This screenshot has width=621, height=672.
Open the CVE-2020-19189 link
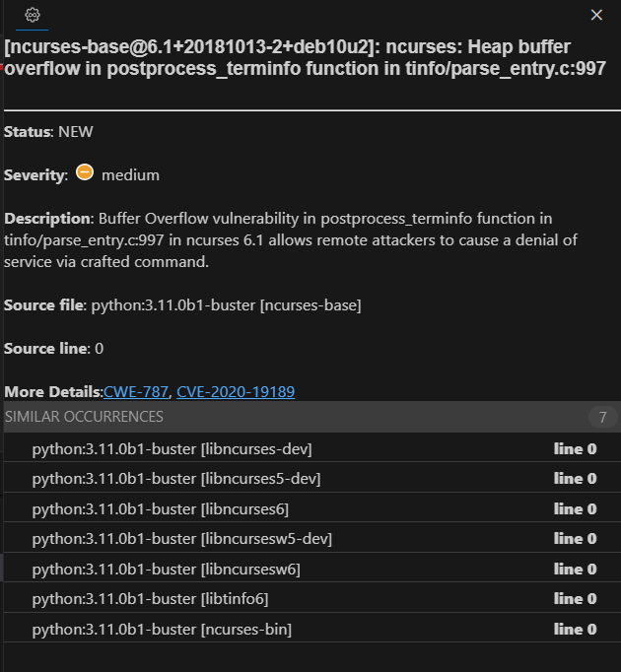(x=236, y=392)
